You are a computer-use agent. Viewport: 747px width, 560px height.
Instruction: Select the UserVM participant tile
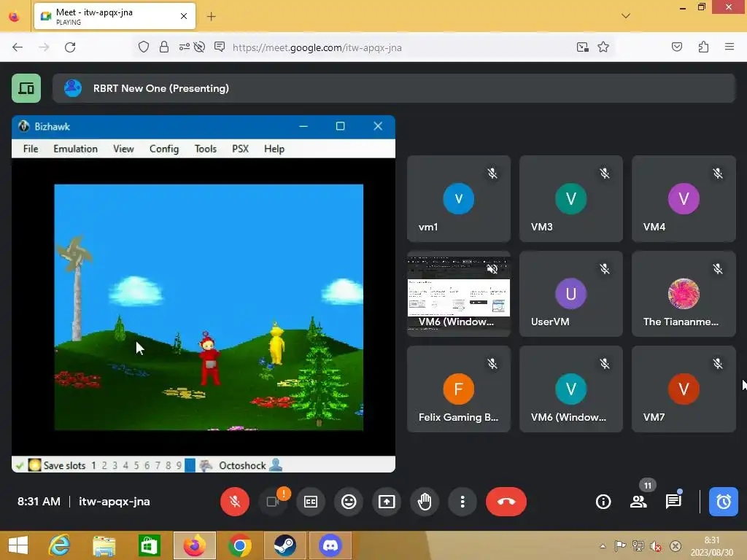pyautogui.click(x=570, y=294)
